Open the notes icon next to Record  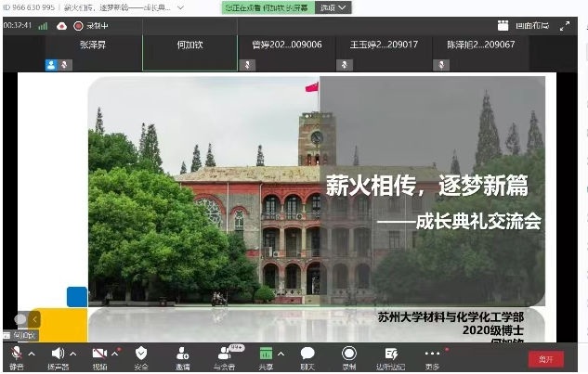[391, 354]
